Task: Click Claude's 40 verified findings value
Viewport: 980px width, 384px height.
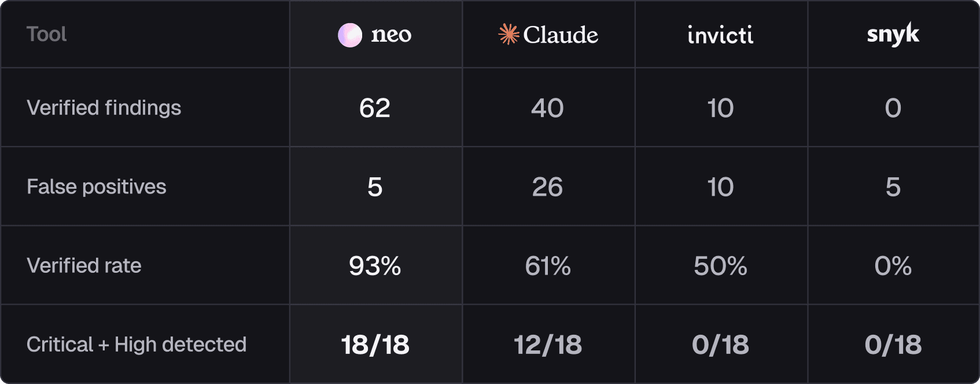Action: (547, 108)
